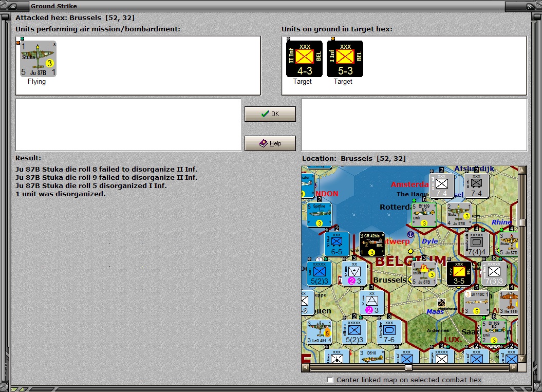This screenshot has width=542, height=392.
Task: Click result line 'die roll 9 failed to disorganize II Inf'
Action: point(106,177)
